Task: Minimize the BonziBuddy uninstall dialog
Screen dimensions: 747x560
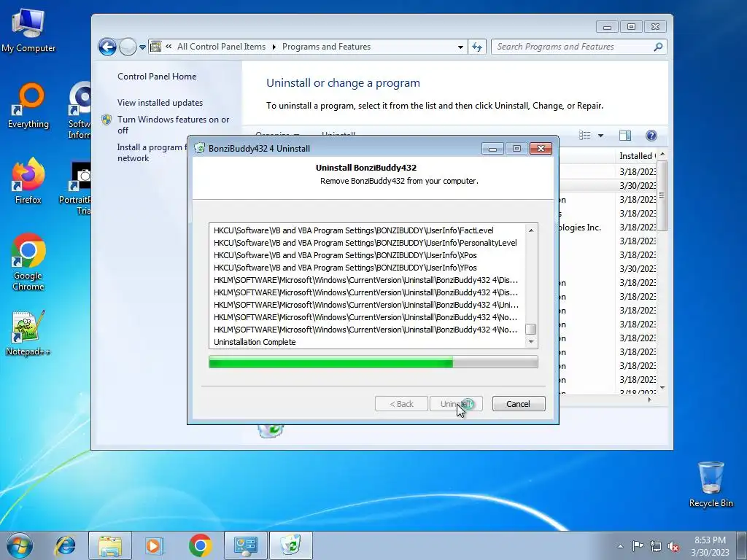Action: (492, 149)
